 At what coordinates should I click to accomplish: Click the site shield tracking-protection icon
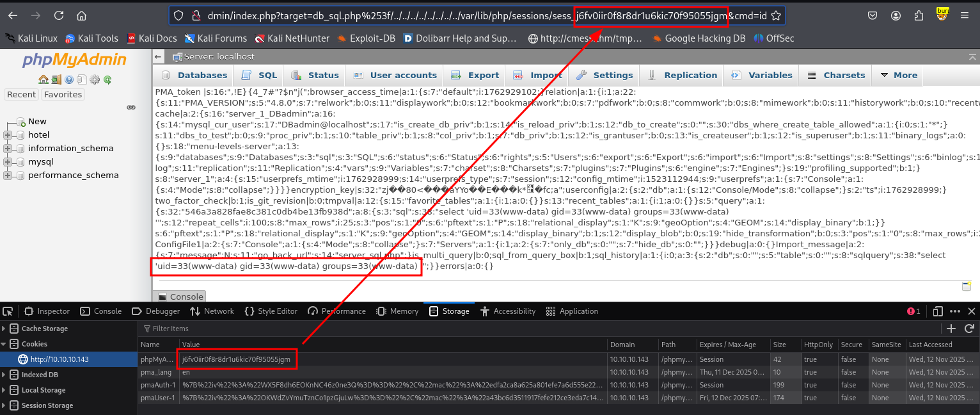(x=179, y=15)
